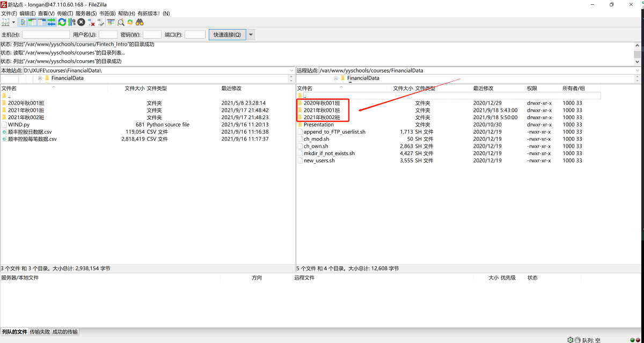The image size is (644, 343).
Task: Open the 服务器(S) menu
Action: coord(86,13)
